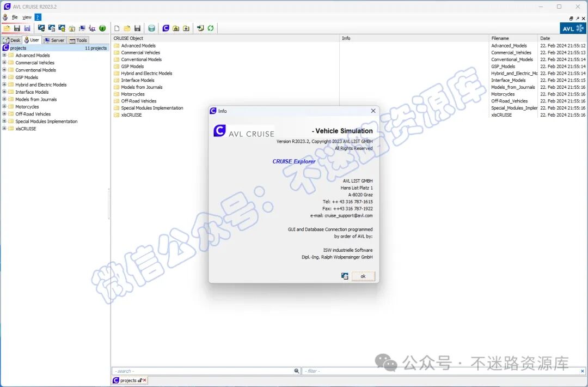588x387 pixels.
Task: Sort by the CRUISE Object column header
Action: tap(225, 38)
